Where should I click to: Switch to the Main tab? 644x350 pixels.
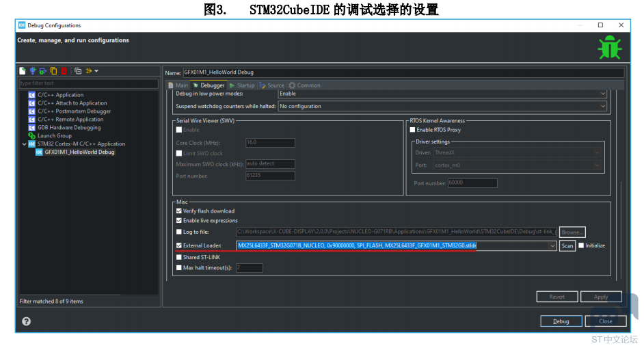(x=178, y=85)
